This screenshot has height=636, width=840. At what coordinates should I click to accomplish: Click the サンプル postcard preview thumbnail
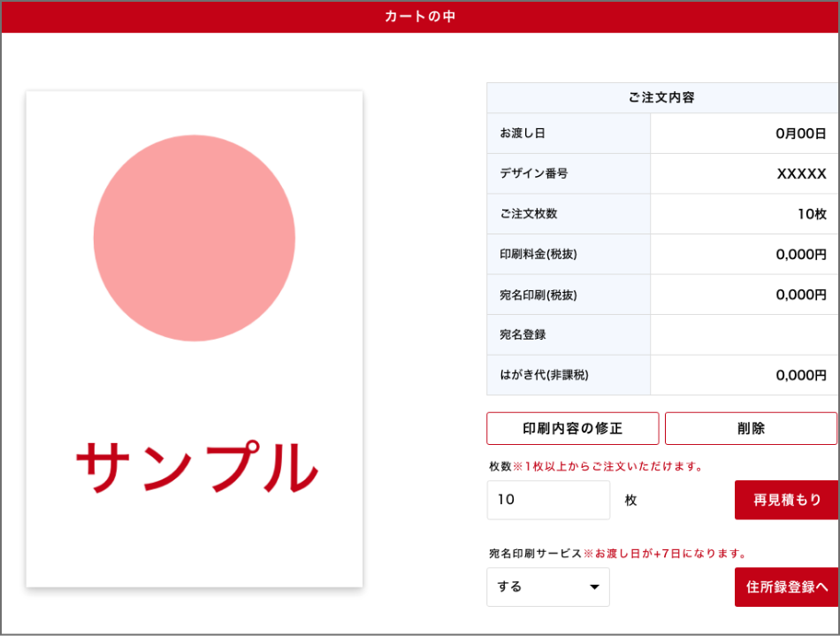pyautogui.click(x=195, y=339)
